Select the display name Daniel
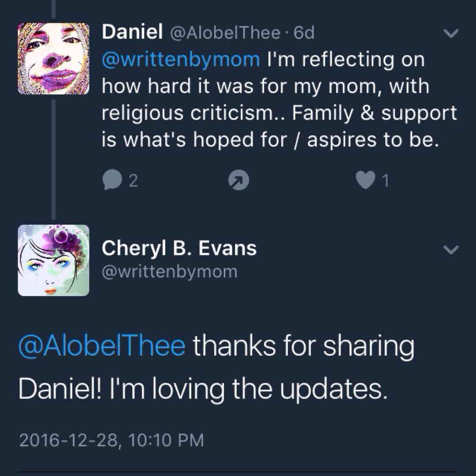This screenshot has height=476, width=476. coord(130,33)
